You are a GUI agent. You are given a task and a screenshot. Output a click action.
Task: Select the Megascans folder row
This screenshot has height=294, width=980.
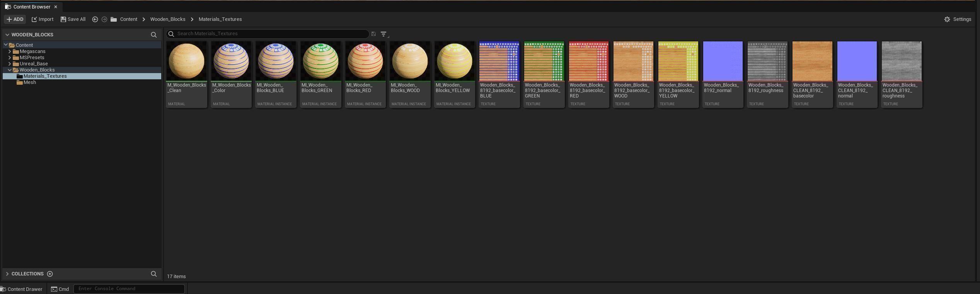(82, 51)
